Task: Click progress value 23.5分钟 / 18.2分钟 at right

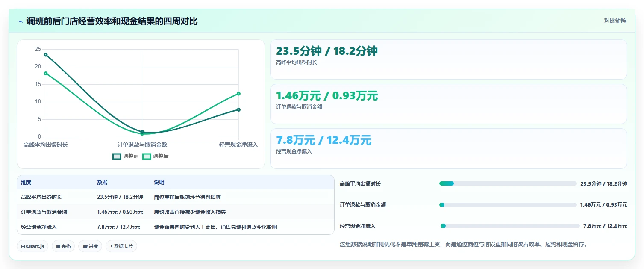Action: pos(604,184)
